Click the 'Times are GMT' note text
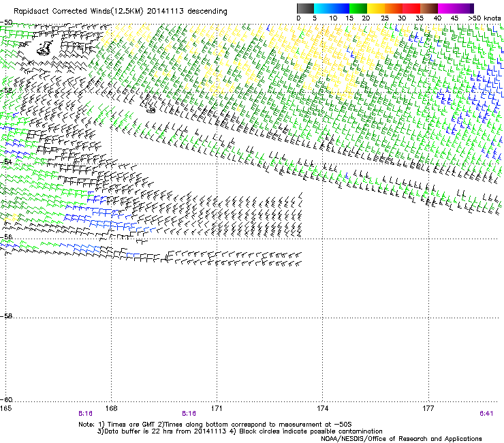 coord(131,425)
